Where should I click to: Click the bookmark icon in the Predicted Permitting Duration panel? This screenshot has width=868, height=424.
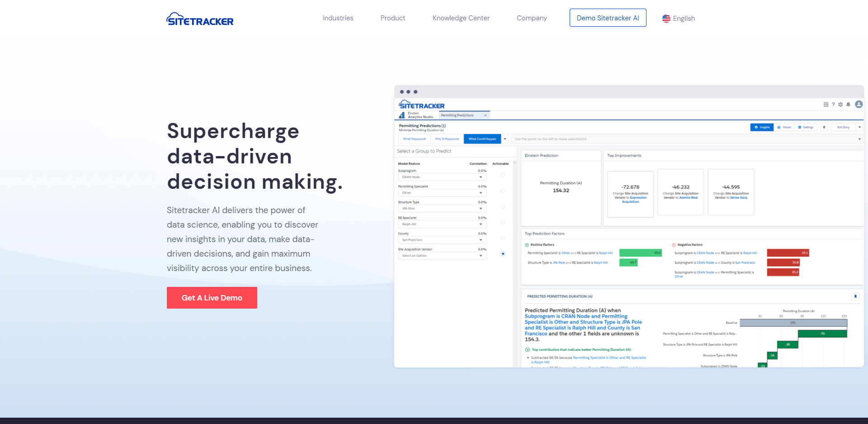pyautogui.click(x=855, y=296)
